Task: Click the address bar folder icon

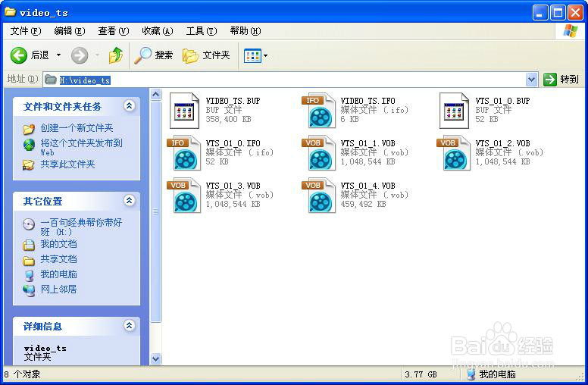Action: pyautogui.click(x=51, y=80)
